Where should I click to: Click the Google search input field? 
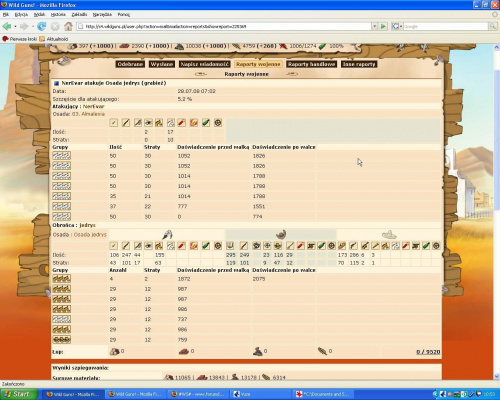click(445, 26)
